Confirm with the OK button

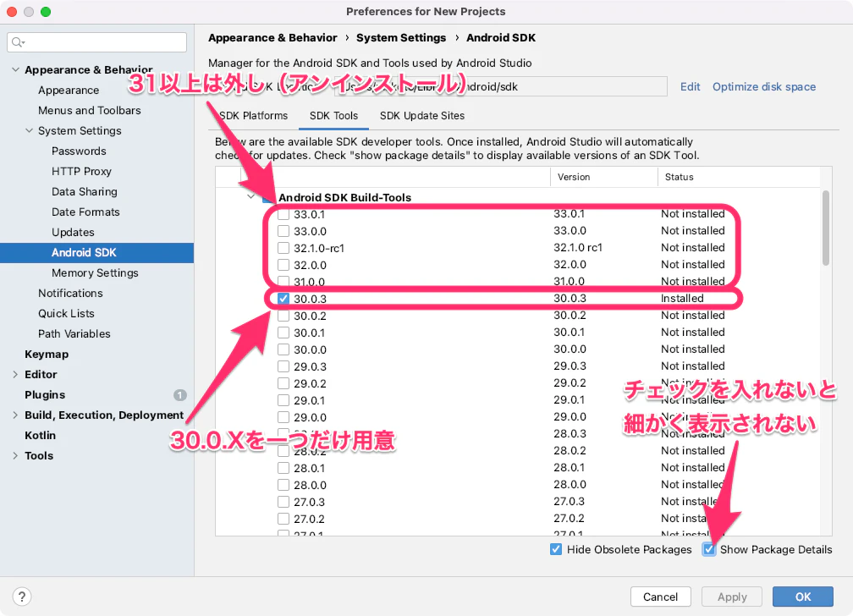tap(803, 597)
